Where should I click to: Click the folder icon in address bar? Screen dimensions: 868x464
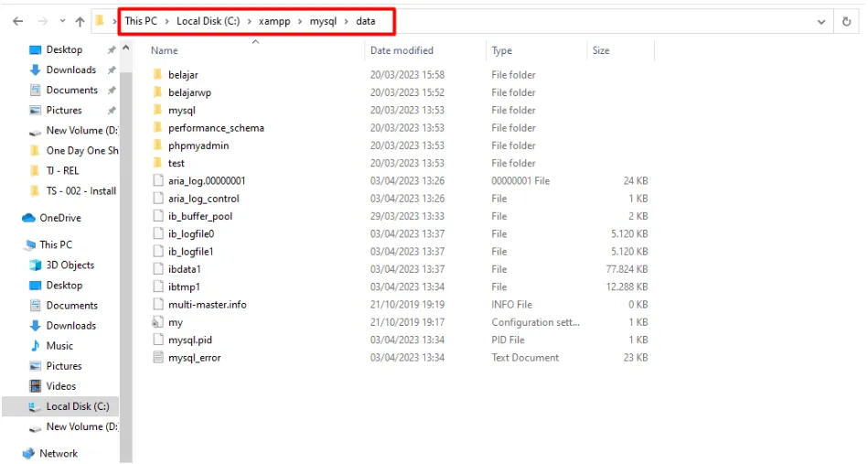tap(101, 21)
